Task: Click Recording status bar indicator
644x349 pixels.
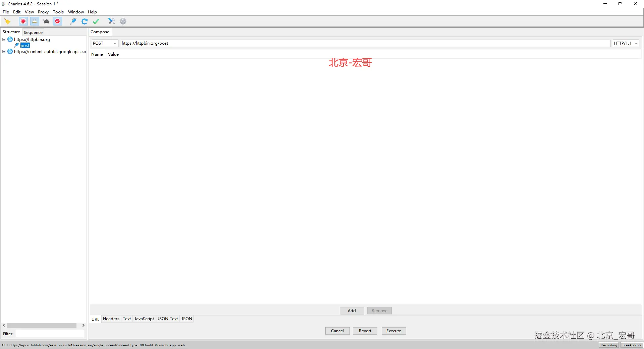Action: [609, 345]
